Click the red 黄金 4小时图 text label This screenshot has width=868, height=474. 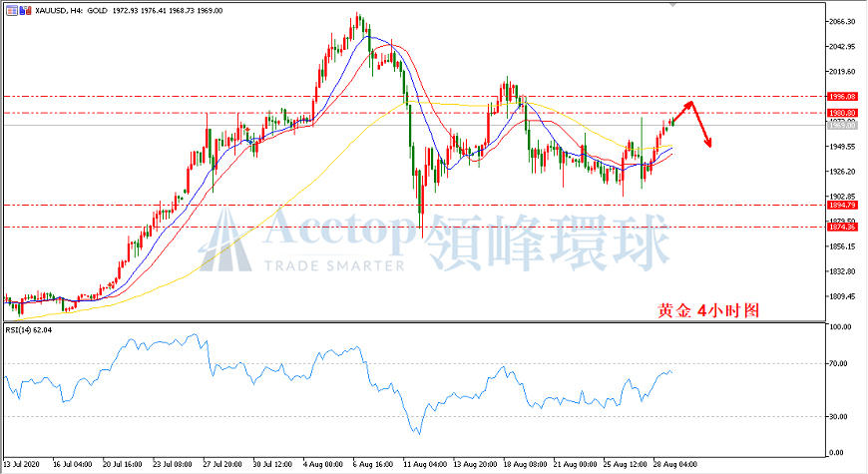point(708,310)
